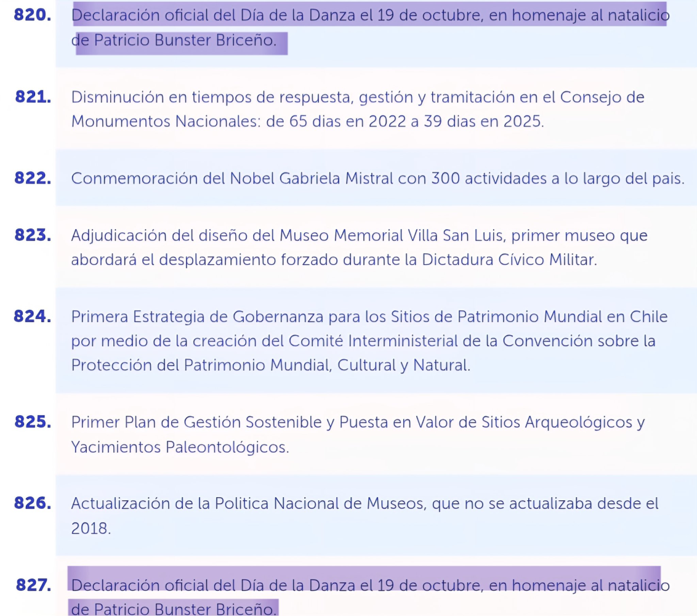This screenshot has height=616, width=697.
Task: Click the number 825 list marker
Action: (x=32, y=422)
